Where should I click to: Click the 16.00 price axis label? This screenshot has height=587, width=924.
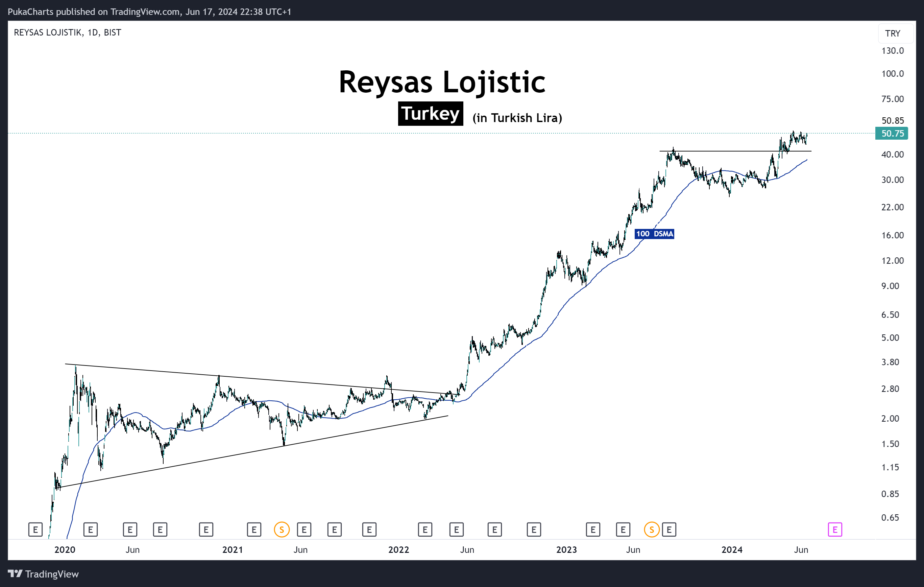pos(893,235)
